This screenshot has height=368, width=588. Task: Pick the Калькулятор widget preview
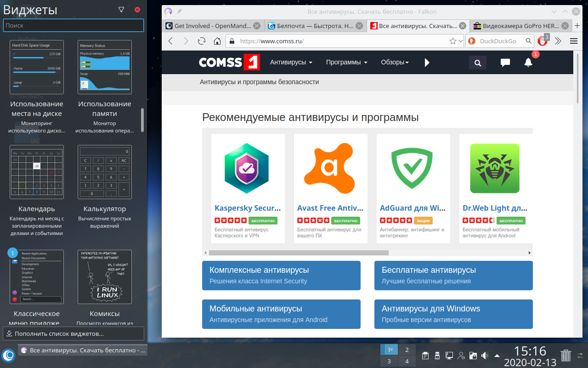105,172
